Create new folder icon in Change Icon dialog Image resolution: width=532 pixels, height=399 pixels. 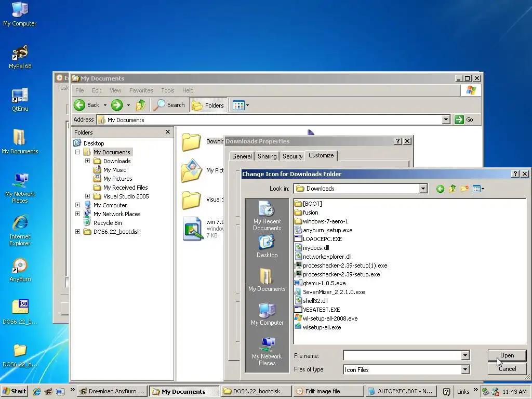coord(464,189)
